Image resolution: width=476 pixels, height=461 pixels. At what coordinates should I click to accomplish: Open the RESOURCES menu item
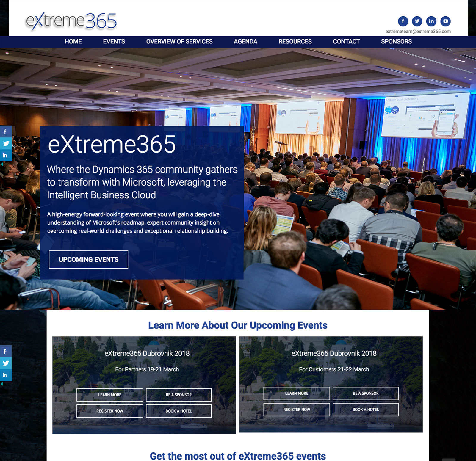click(295, 42)
